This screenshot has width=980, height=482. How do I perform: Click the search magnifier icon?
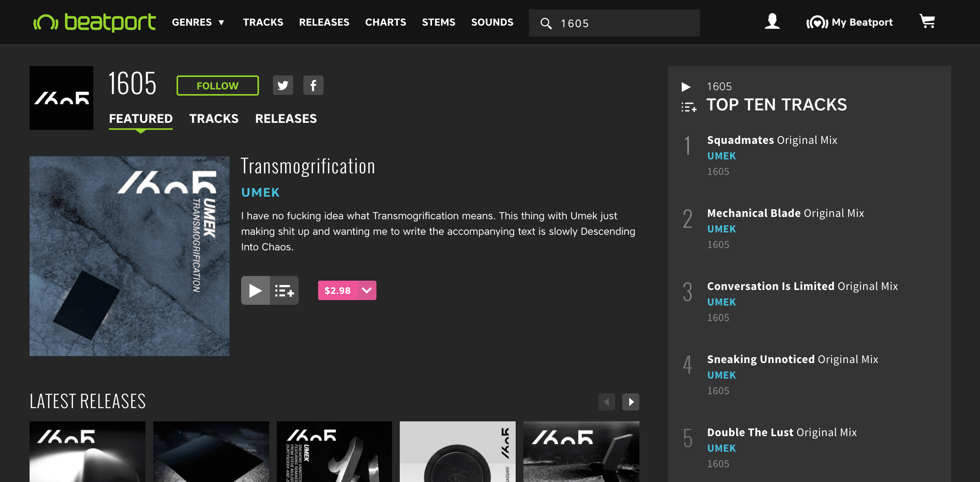coord(546,23)
